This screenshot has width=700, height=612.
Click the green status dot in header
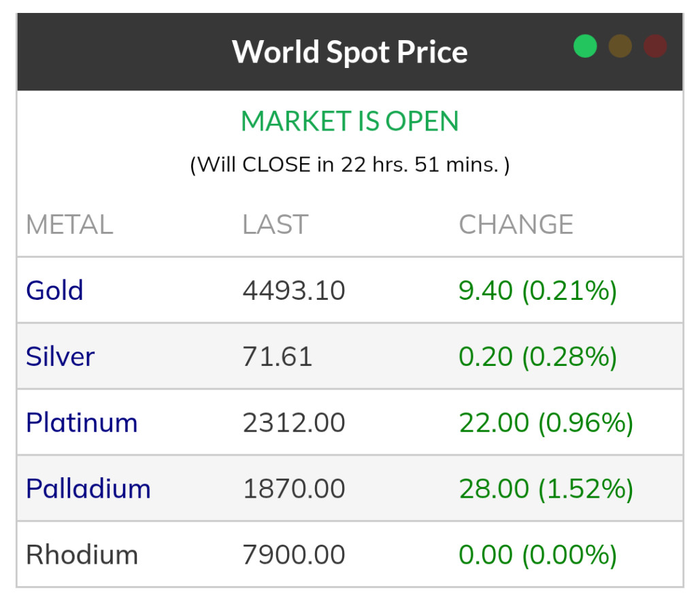click(585, 46)
